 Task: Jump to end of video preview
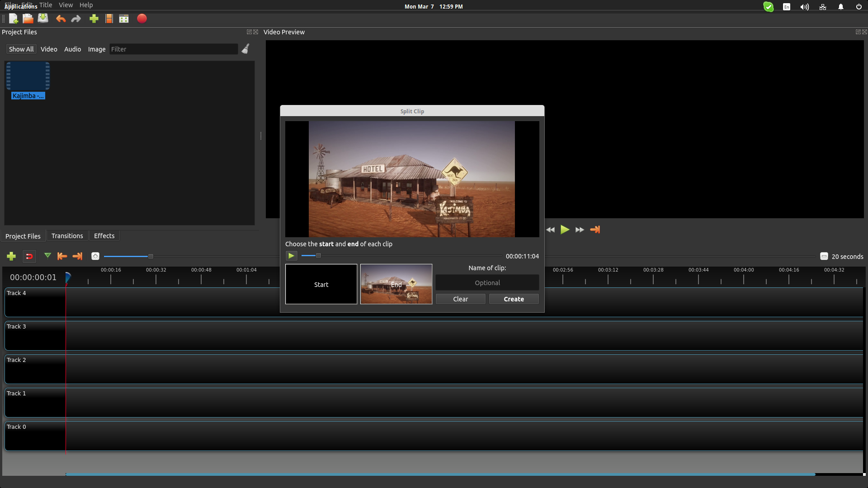pos(595,230)
